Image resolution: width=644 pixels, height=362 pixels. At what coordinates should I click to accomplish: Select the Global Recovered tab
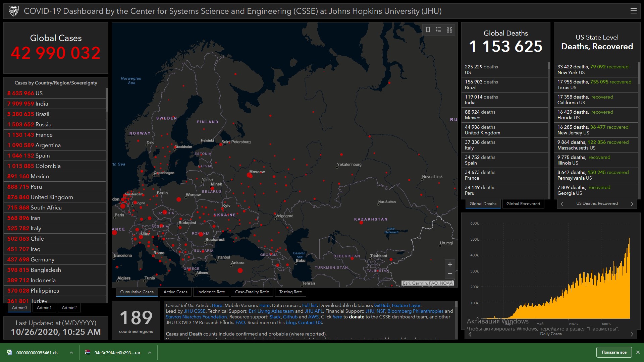(x=523, y=204)
